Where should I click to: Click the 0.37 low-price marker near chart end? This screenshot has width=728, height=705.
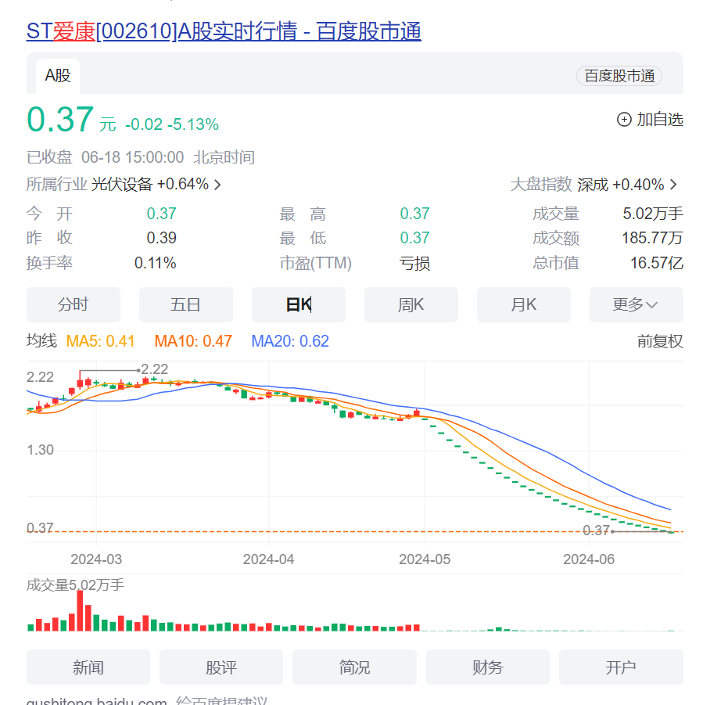(596, 531)
